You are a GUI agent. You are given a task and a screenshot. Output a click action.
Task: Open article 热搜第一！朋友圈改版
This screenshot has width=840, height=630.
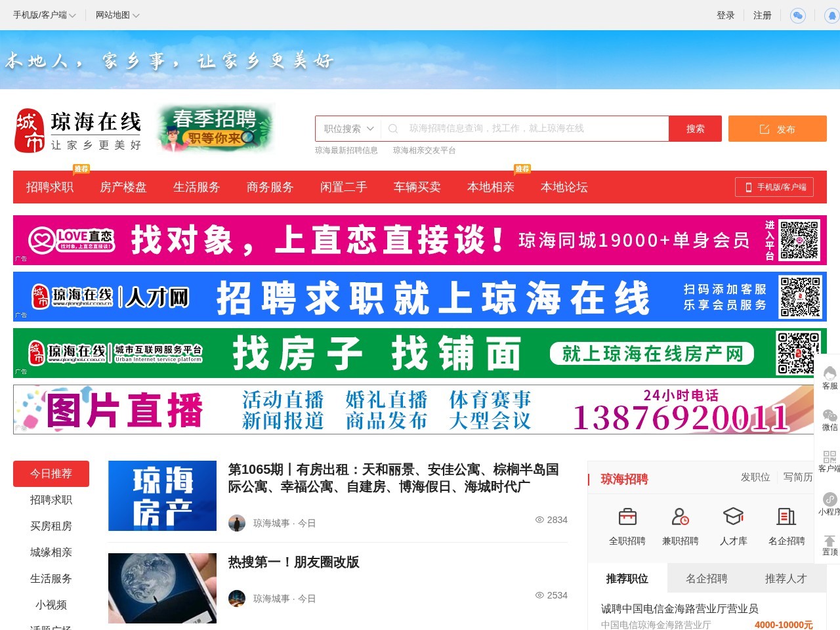click(294, 562)
